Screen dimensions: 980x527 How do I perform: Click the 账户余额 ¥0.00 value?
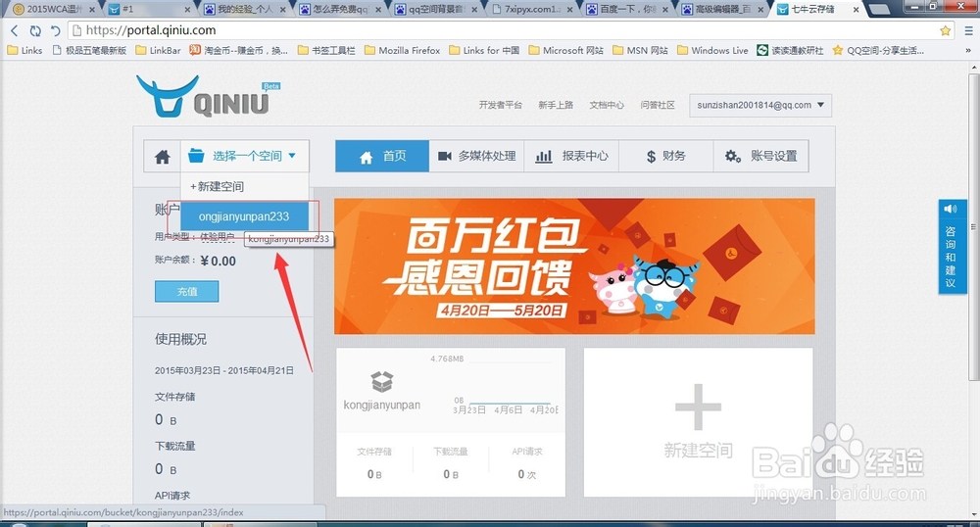[x=219, y=261]
